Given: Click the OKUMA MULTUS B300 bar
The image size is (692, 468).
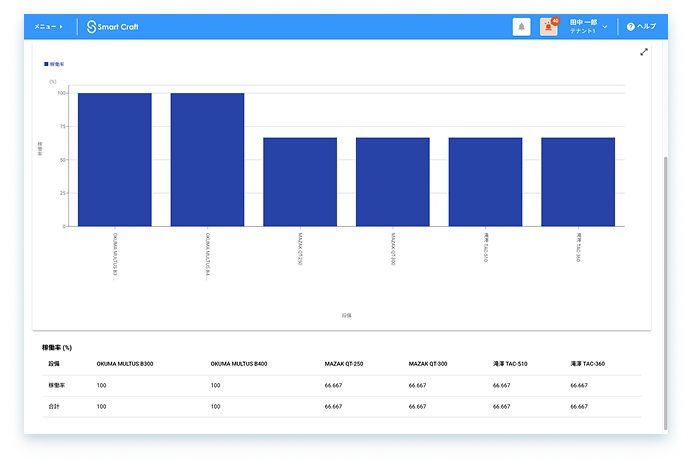Looking at the screenshot, I should pyautogui.click(x=115, y=160).
